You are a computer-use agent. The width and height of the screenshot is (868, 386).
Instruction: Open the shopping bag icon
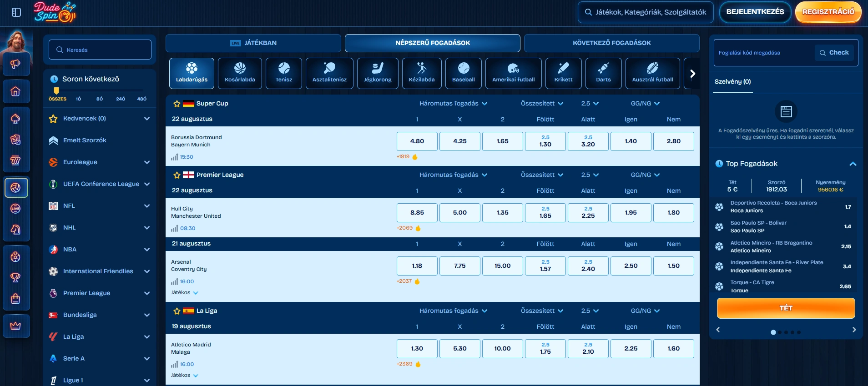[15, 299]
